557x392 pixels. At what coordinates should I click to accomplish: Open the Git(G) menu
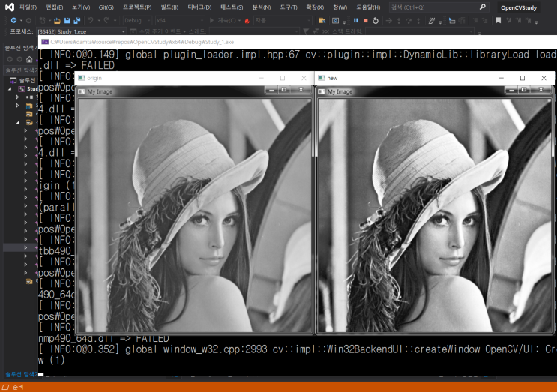pos(106,7)
